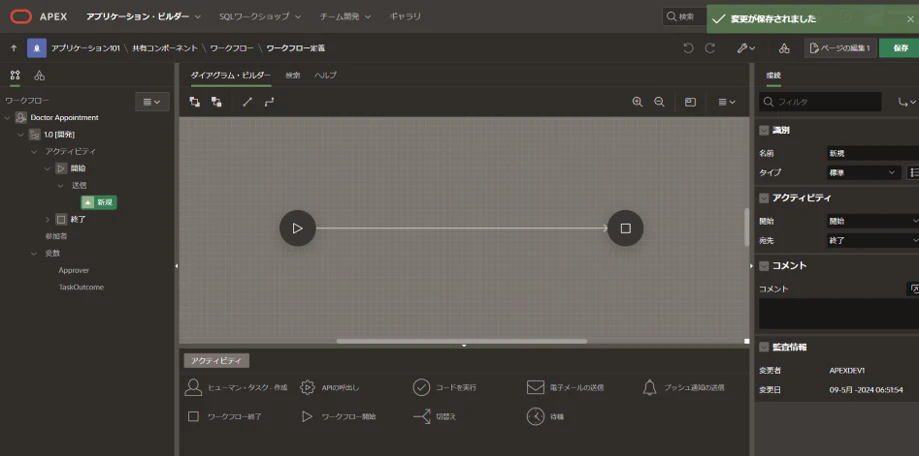Screen dimensions: 919x456
Task: Collapse the 変数 tree node
Action: tap(34, 254)
